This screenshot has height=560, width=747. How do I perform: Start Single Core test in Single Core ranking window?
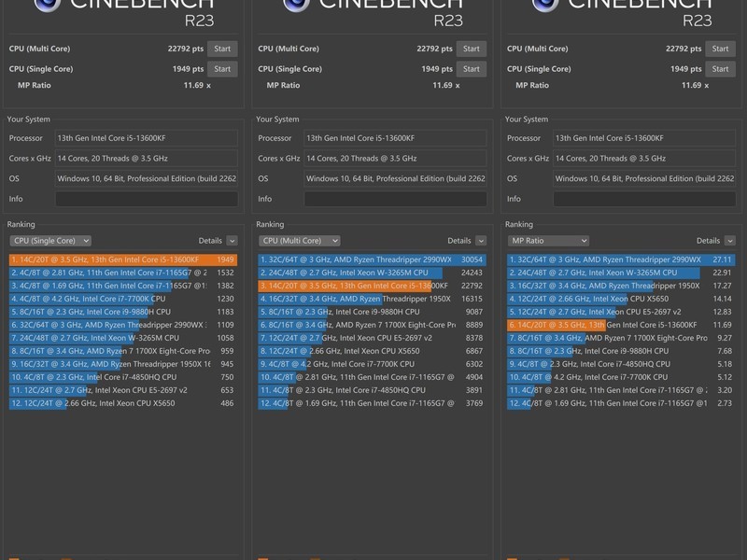pyautogui.click(x=222, y=69)
